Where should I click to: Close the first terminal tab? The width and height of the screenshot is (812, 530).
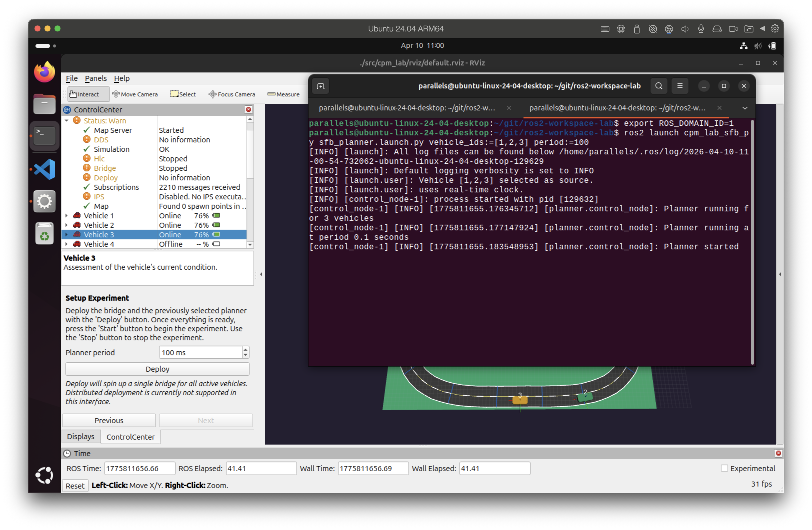509,108
